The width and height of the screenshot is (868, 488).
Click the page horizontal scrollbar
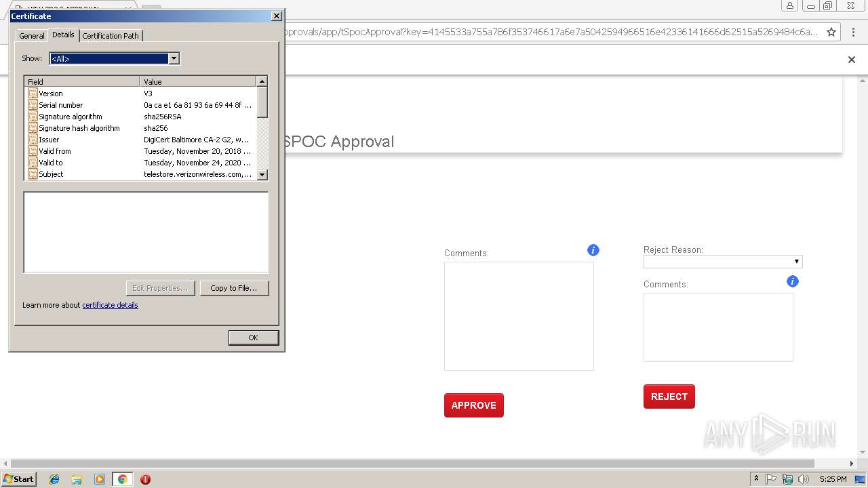pos(412,464)
